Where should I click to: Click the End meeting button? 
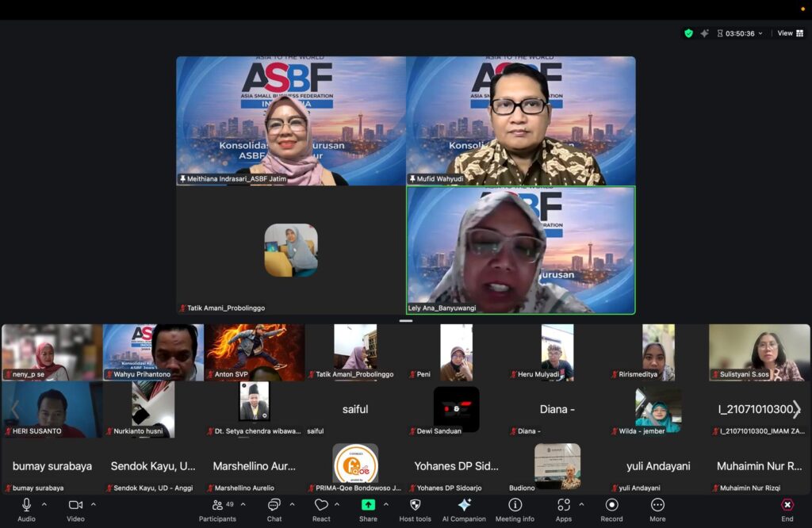point(787,509)
